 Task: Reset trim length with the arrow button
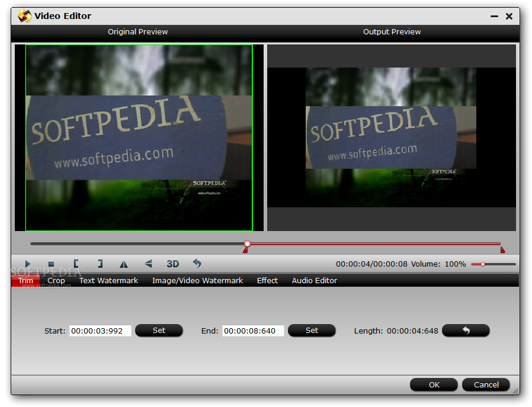[x=466, y=331]
